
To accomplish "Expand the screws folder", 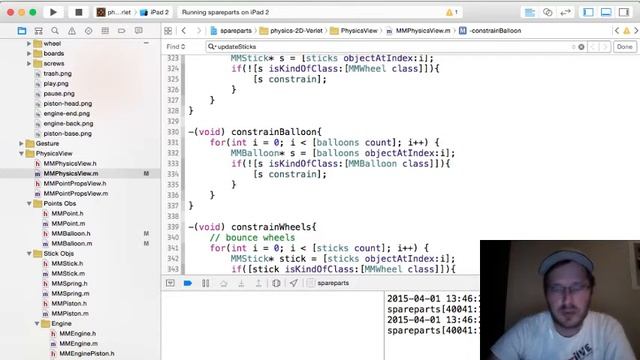I will (29, 63).
